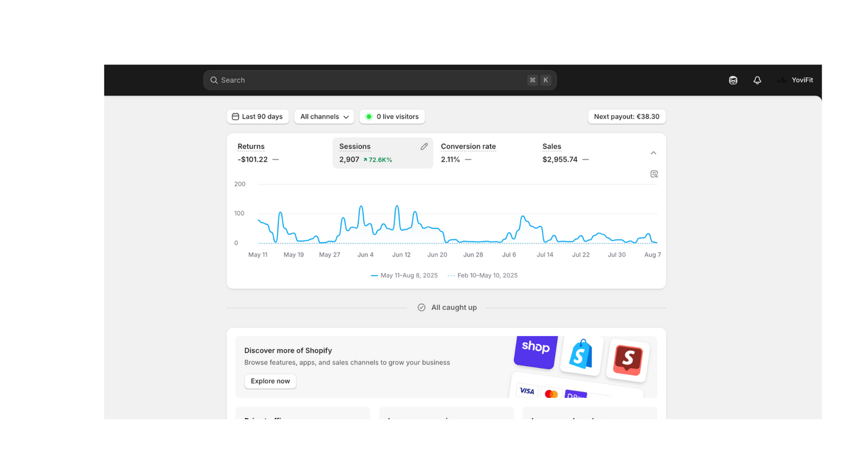Open the All channels dropdown
The image size is (868, 458).
tap(324, 117)
